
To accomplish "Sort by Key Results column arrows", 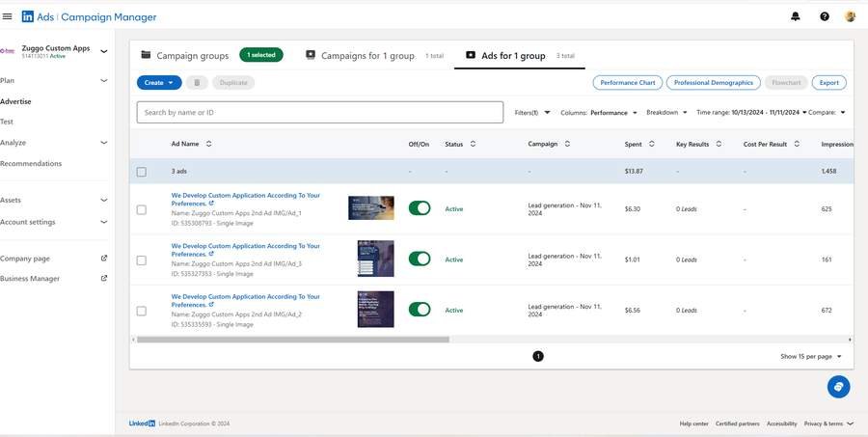I will [x=719, y=144].
